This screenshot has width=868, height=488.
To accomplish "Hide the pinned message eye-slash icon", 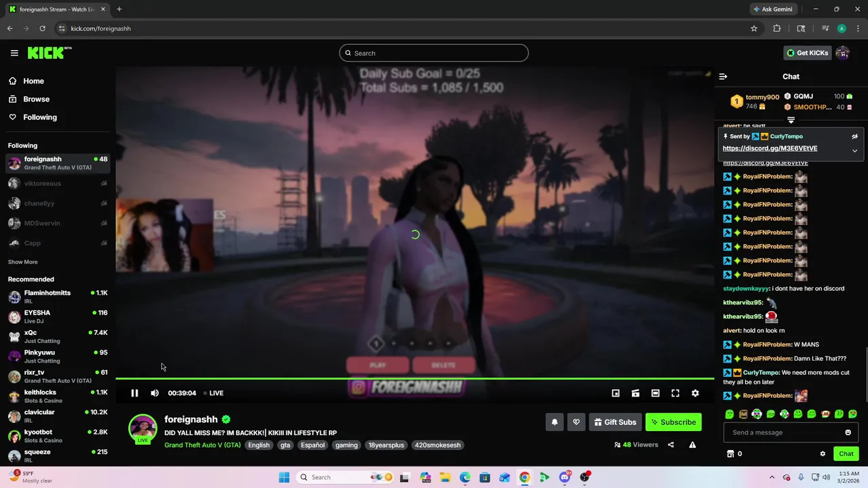I will pyautogui.click(x=854, y=136).
